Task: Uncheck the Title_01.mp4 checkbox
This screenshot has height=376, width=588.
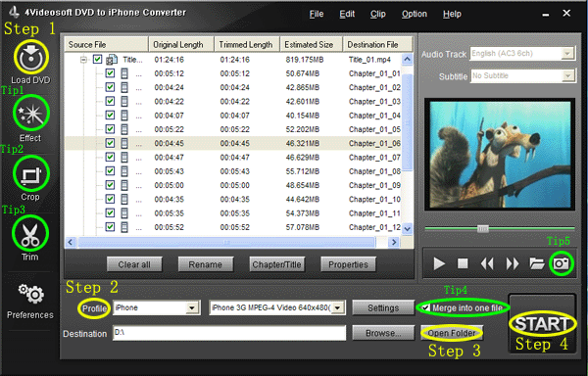Action: pyautogui.click(x=97, y=59)
